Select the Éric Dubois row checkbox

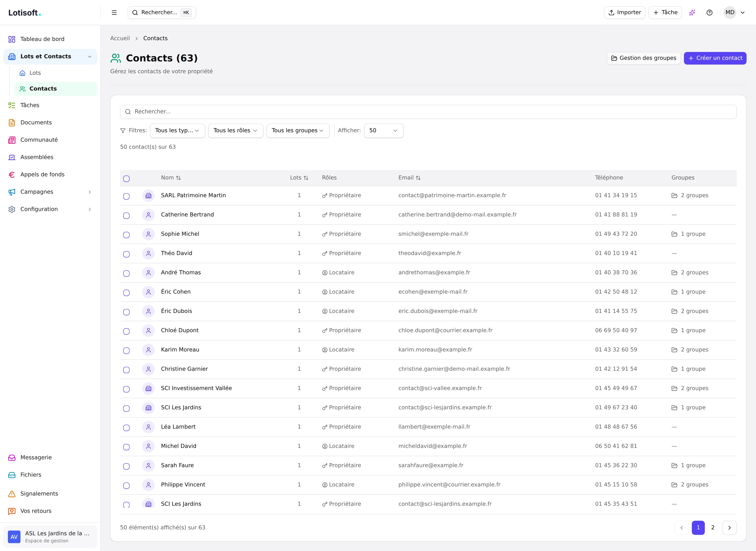[126, 312]
